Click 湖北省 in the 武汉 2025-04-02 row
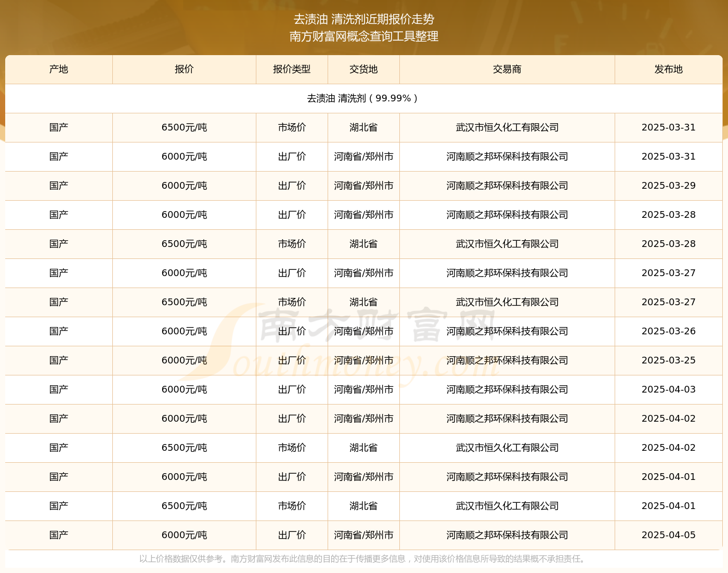 click(363, 448)
